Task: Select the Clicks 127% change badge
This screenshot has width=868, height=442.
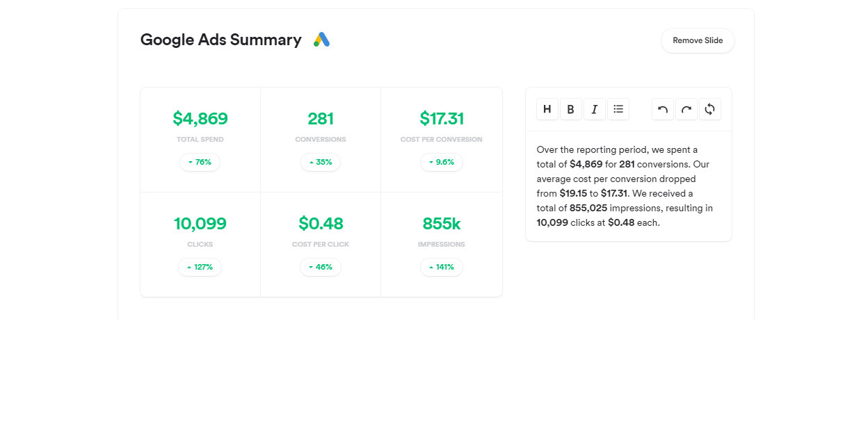Action: pos(200,267)
